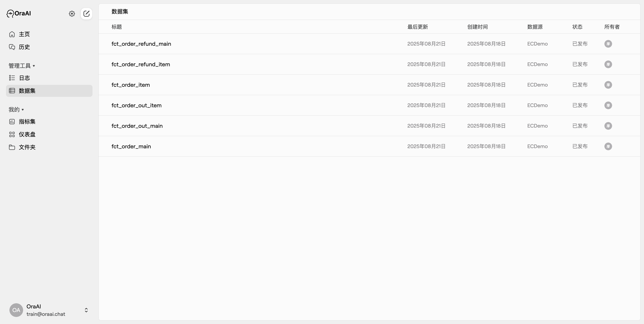Expand the account switcher chevron

[x=86, y=310]
